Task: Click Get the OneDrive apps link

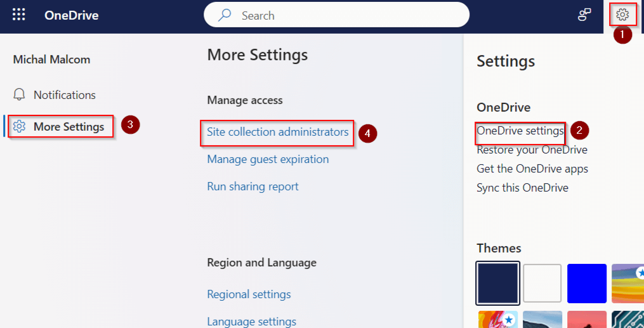Action: (x=532, y=169)
